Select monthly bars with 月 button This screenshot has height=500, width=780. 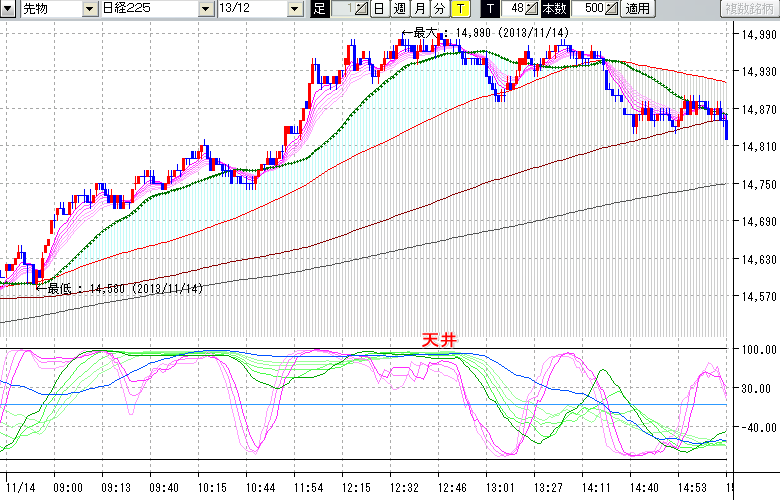420,9
